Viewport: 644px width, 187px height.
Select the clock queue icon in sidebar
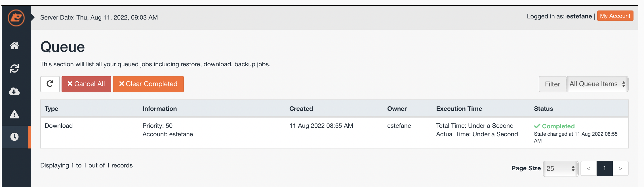tap(14, 137)
